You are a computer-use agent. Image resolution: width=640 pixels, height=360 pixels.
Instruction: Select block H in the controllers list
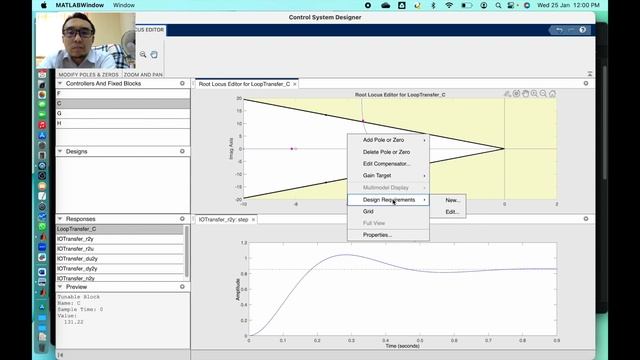coord(123,123)
